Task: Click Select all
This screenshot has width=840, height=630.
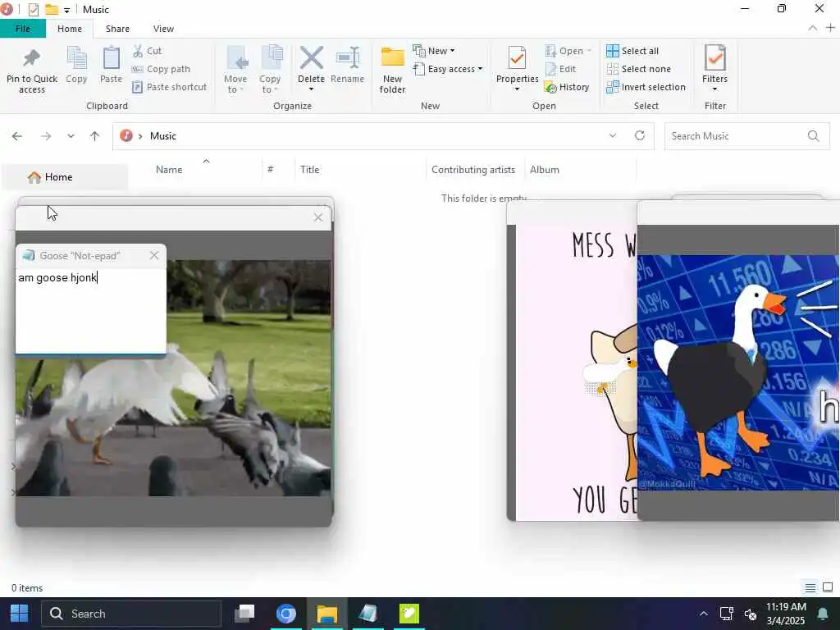Action: click(x=632, y=51)
